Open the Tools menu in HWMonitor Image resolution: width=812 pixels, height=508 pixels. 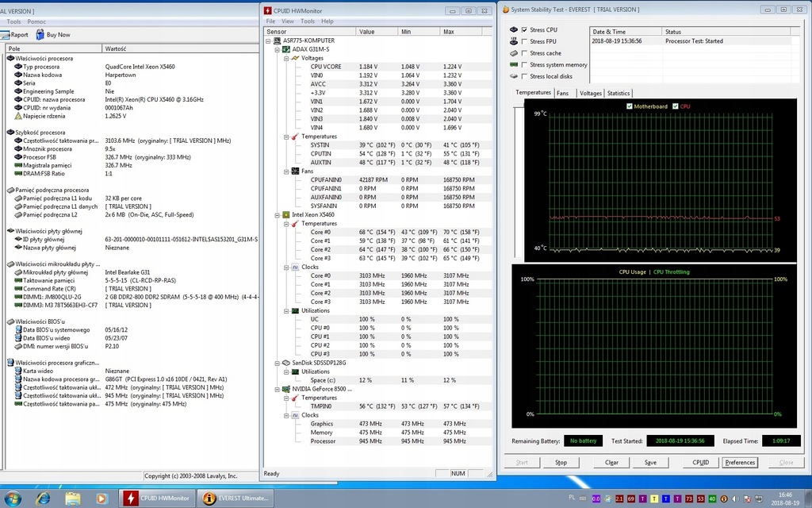308,21
